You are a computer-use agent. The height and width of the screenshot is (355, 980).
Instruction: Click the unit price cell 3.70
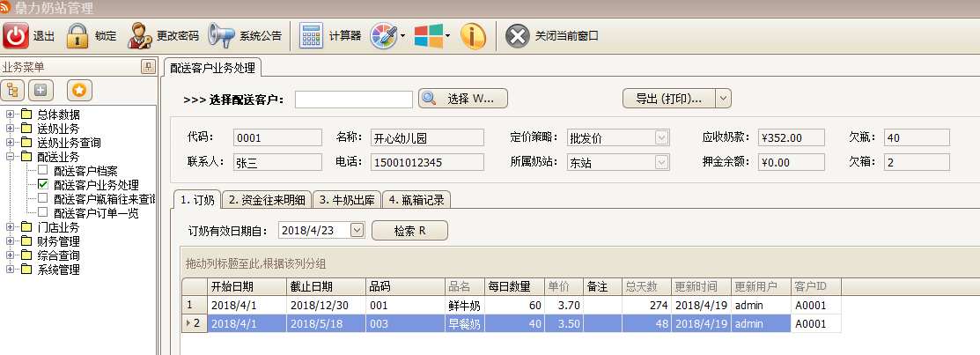564,306
